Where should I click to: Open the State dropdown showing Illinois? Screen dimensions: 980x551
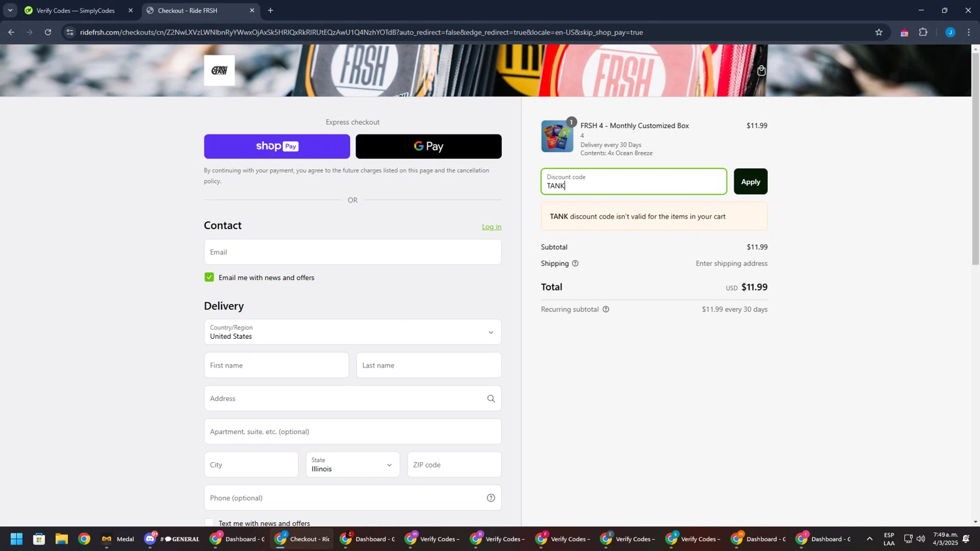tap(353, 465)
